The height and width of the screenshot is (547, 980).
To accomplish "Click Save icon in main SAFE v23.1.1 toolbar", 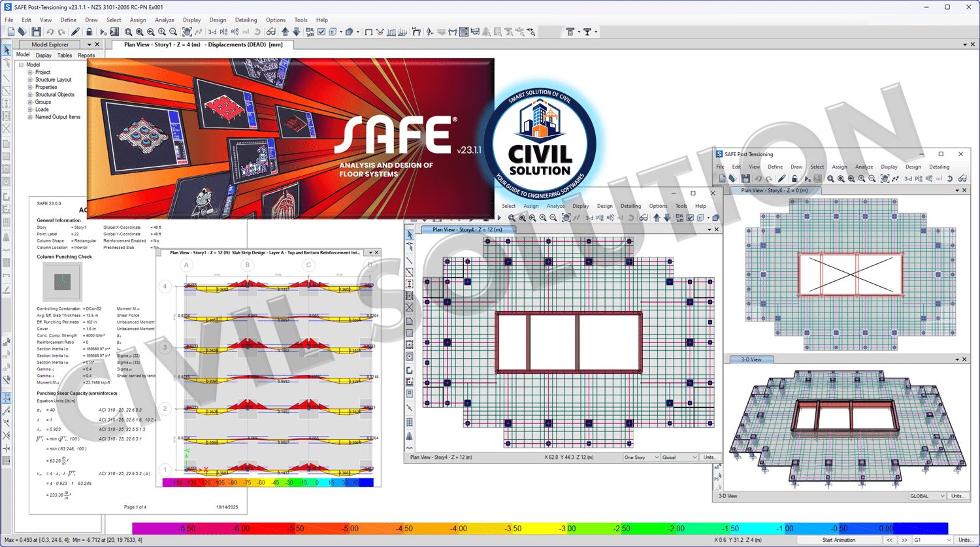I will pyautogui.click(x=36, y=32).
